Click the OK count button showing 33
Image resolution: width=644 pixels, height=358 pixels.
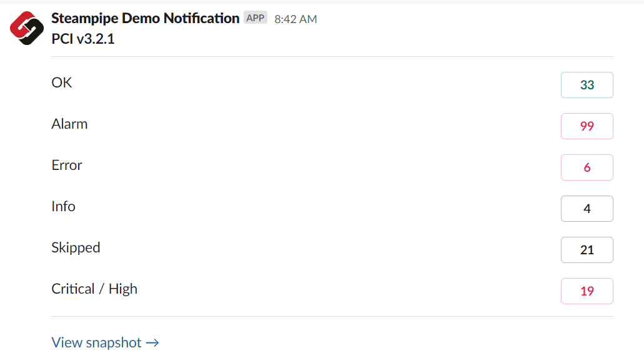pos(587,85)
